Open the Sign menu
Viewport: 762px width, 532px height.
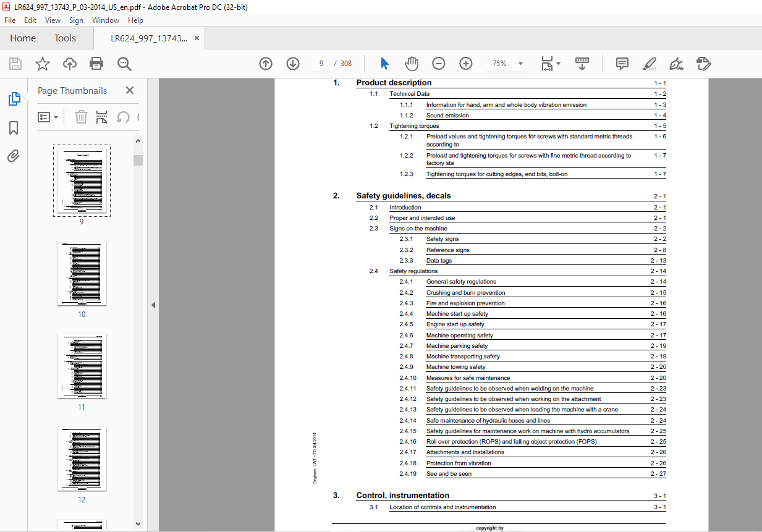click(76, 20)
